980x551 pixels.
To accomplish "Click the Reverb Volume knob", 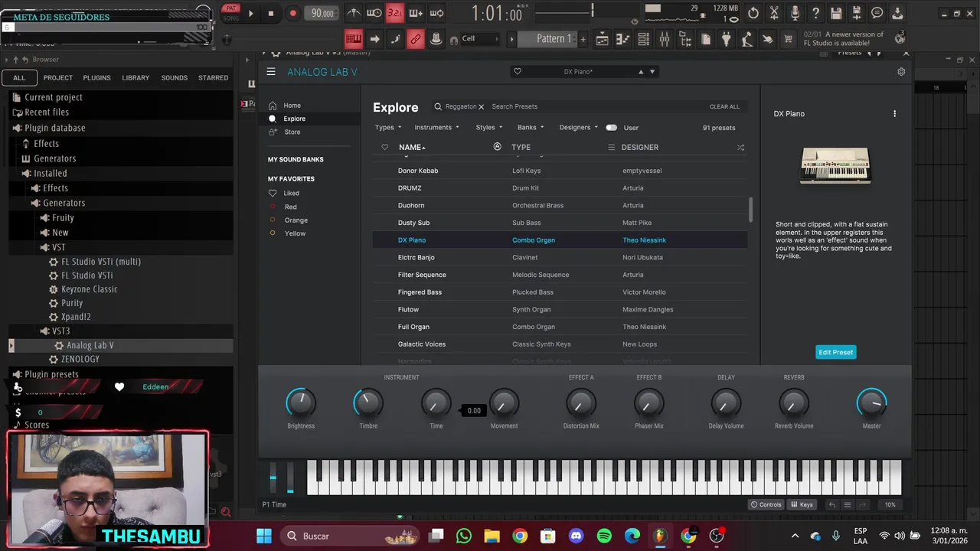I will [x=793, y=403].
